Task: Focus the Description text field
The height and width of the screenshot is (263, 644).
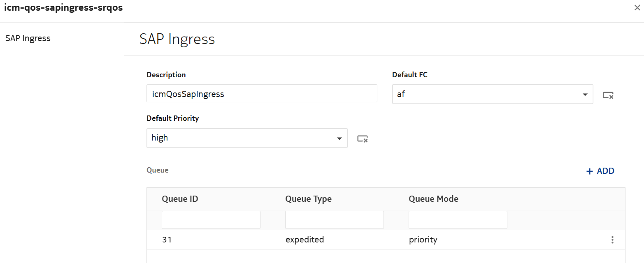Action: click(262, 94)
